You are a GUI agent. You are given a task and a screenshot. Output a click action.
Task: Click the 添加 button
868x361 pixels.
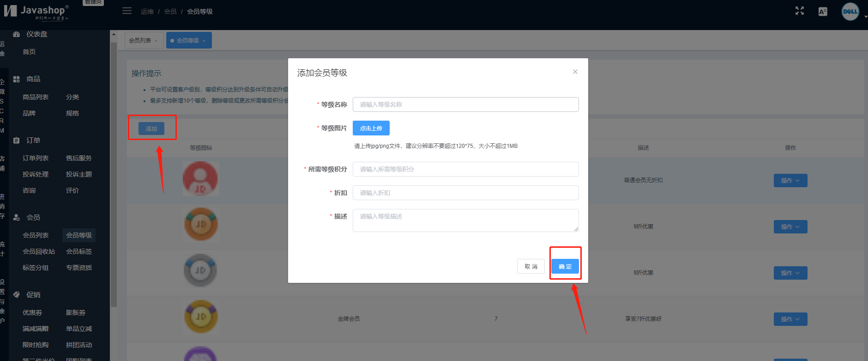(x=151, y=128)
